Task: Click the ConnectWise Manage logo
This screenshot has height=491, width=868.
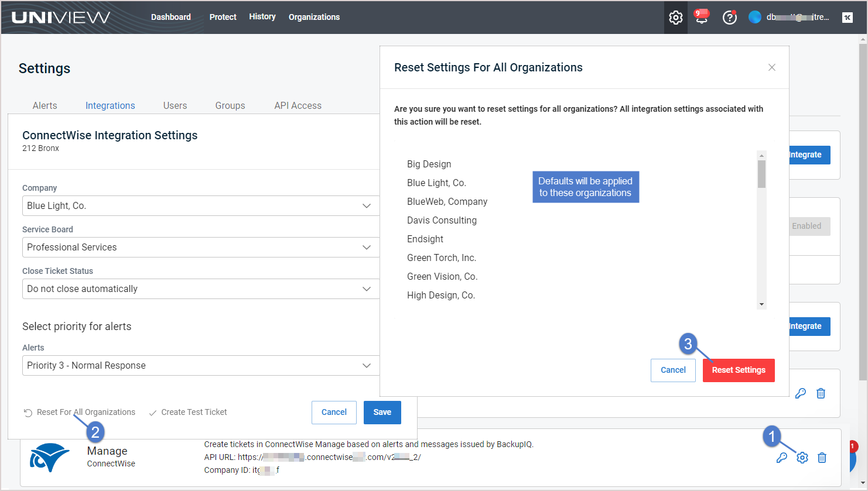Action: click(x=50, y=458)
